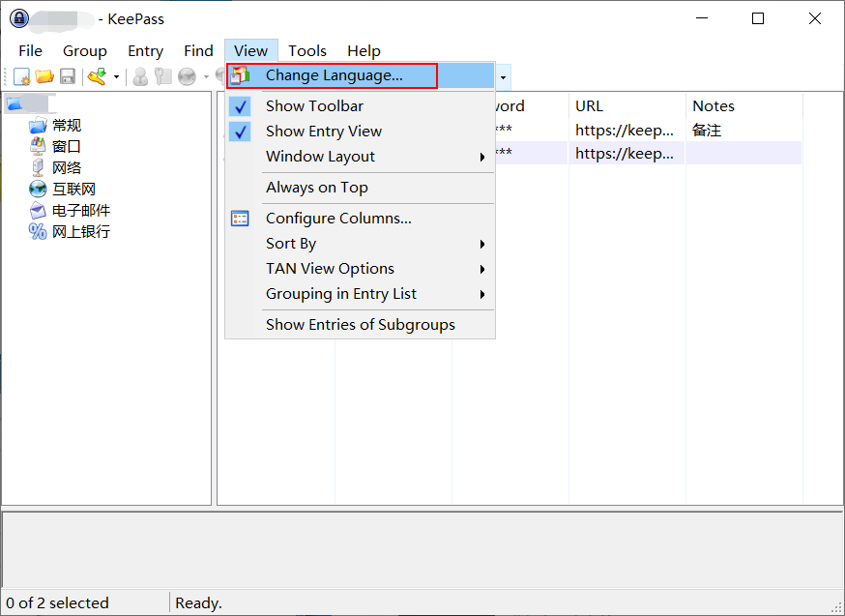
Task: Close the open View menu
Action: (250, 50)
